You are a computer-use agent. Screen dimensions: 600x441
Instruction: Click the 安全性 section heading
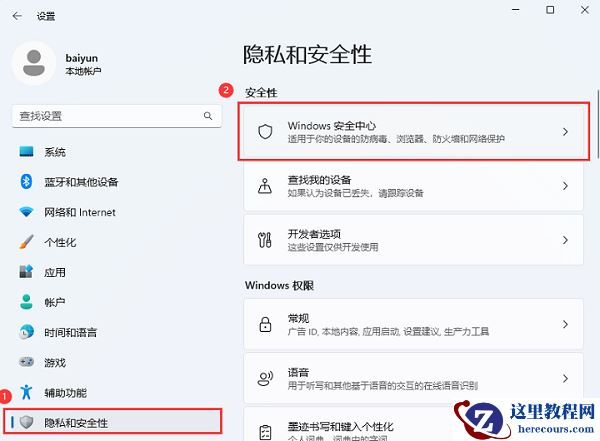point(261,93)
